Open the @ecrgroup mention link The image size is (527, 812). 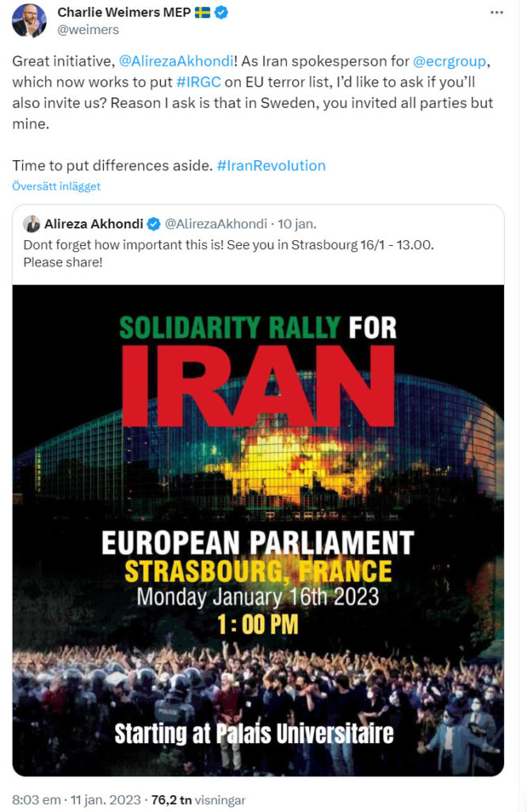(x=449, y=61)
